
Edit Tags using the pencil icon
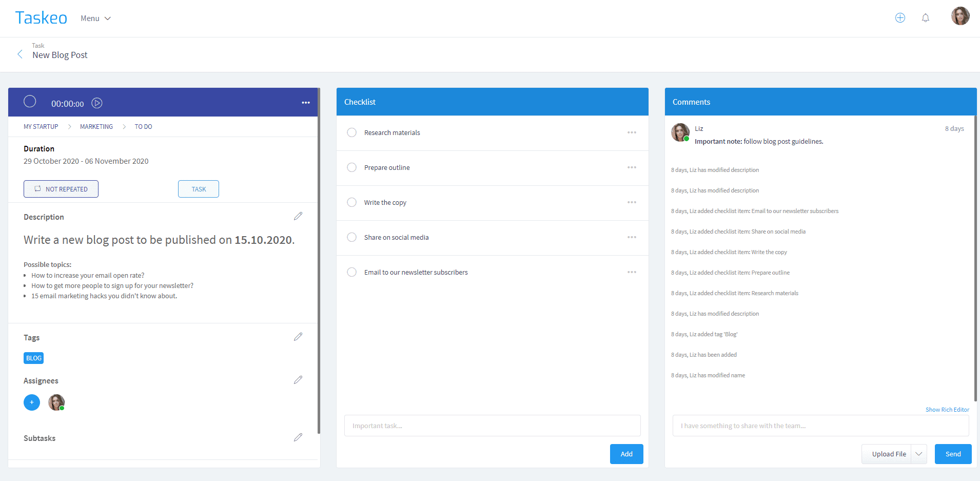298,337
